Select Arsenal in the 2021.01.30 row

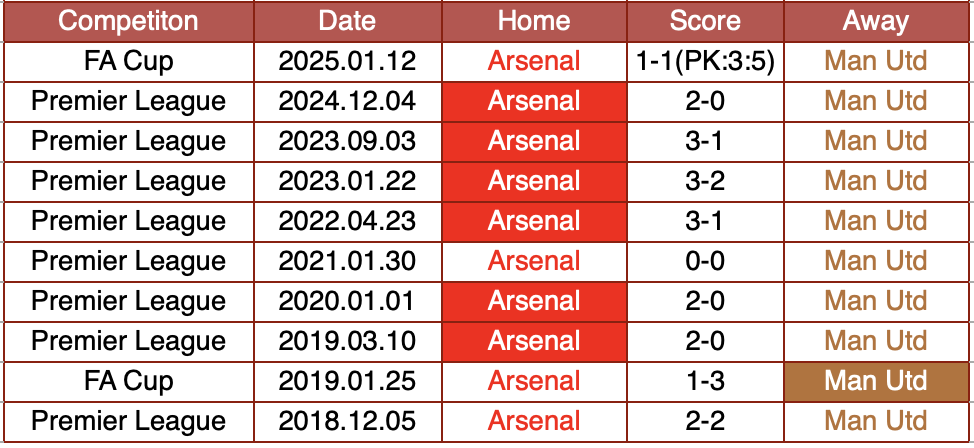(534, 261)
